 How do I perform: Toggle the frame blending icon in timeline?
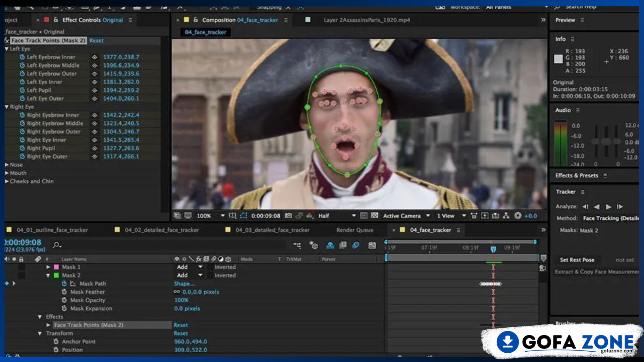(343, 245)
